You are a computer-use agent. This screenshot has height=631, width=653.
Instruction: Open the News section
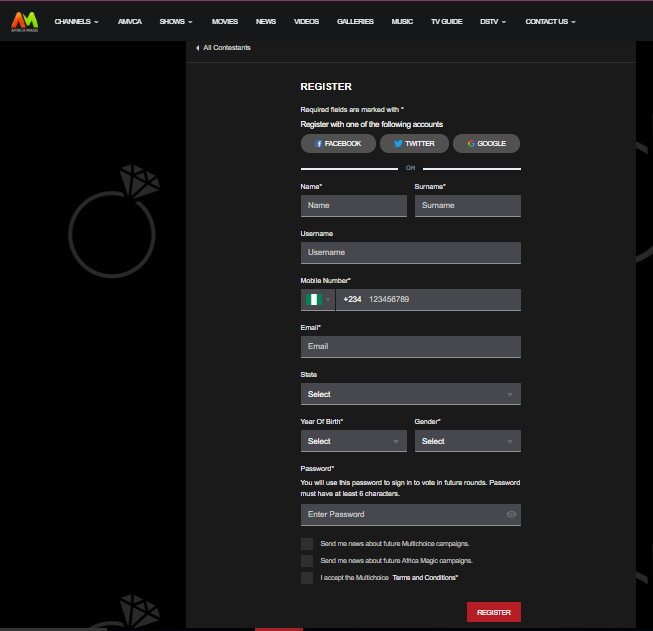click(x=266, y=22)
